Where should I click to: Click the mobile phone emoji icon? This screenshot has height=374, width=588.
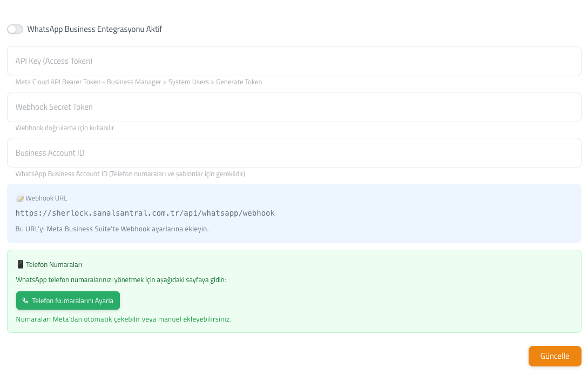[21, 264]
